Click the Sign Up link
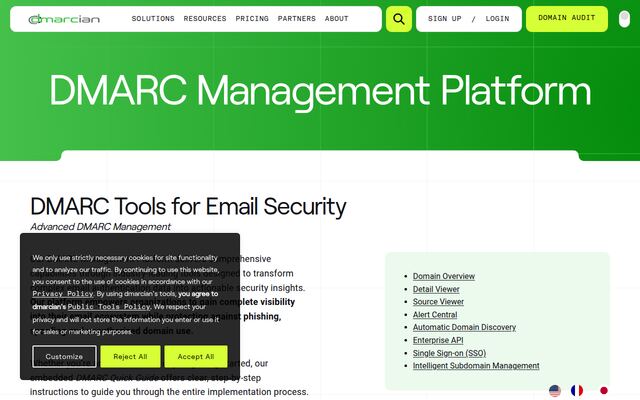Screen dimensions: 640x400 pyautogui.click(x=444, y=19)
